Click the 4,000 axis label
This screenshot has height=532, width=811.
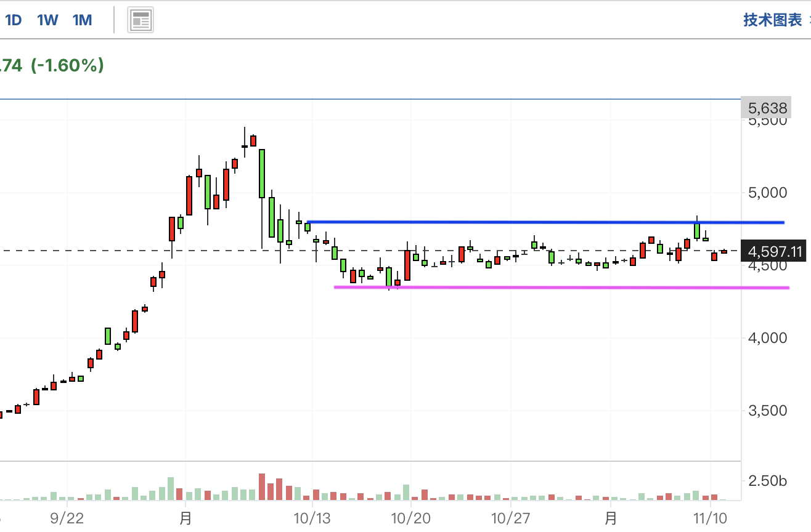(x=767, y=338)
